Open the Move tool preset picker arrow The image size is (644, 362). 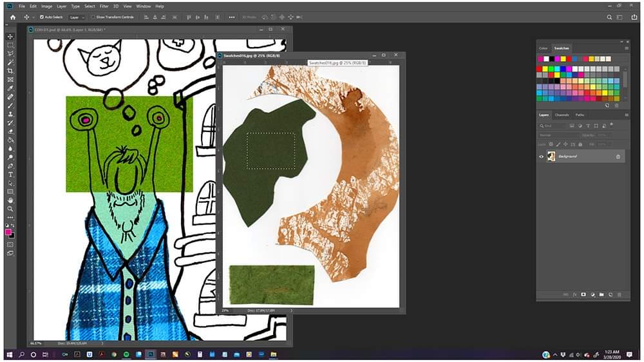tap(33, 17)
